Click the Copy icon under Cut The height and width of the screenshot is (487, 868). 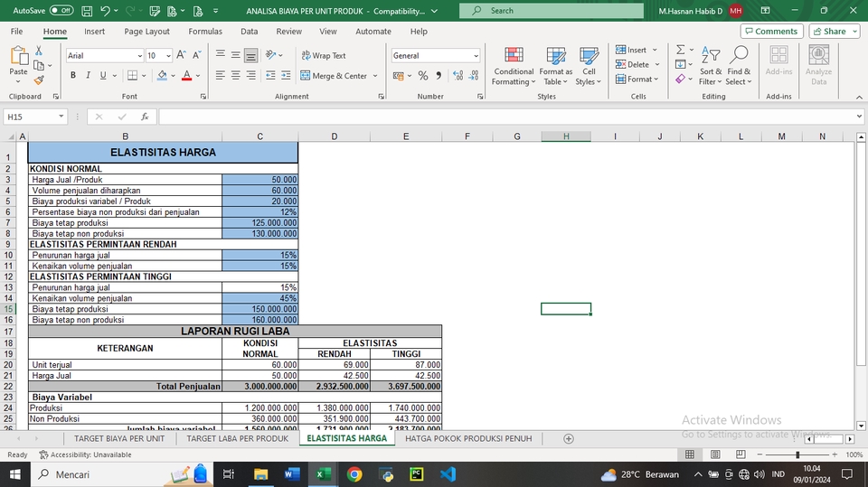coord(39,65)
